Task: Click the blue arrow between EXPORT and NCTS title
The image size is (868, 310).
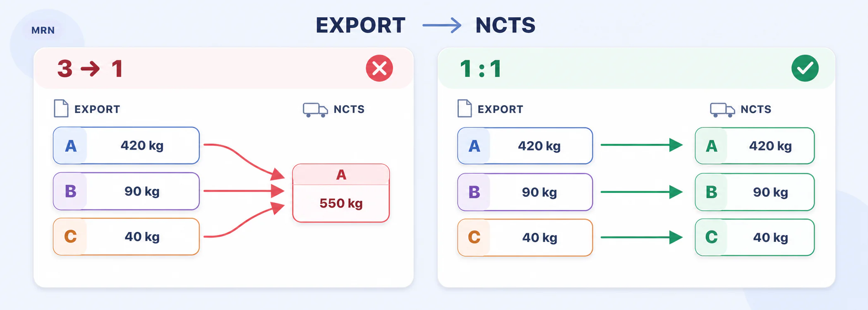Action: tap(442, 25)
